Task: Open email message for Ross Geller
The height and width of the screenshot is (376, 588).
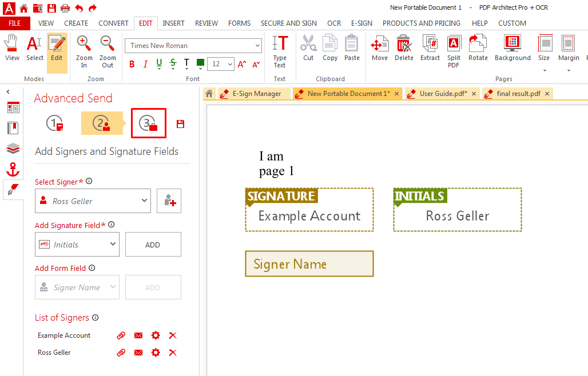Action: click(x=138, y=353)
